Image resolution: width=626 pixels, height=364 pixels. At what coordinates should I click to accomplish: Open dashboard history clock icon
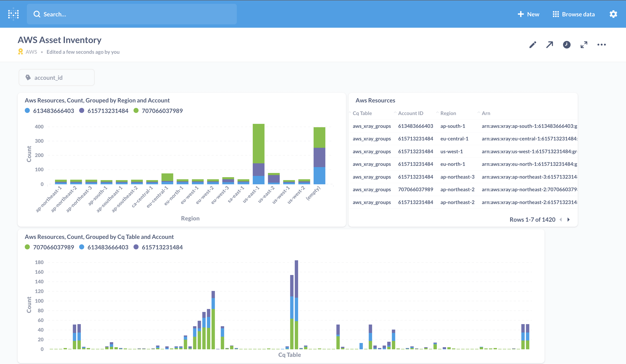click(x=567, y=45)
